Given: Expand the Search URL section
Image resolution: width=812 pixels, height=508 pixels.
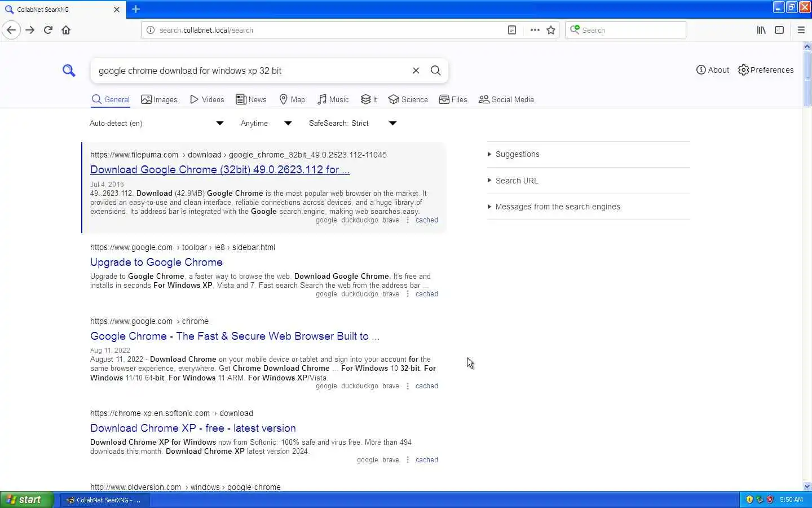Looking at the screenshot, I should point(589,181).
